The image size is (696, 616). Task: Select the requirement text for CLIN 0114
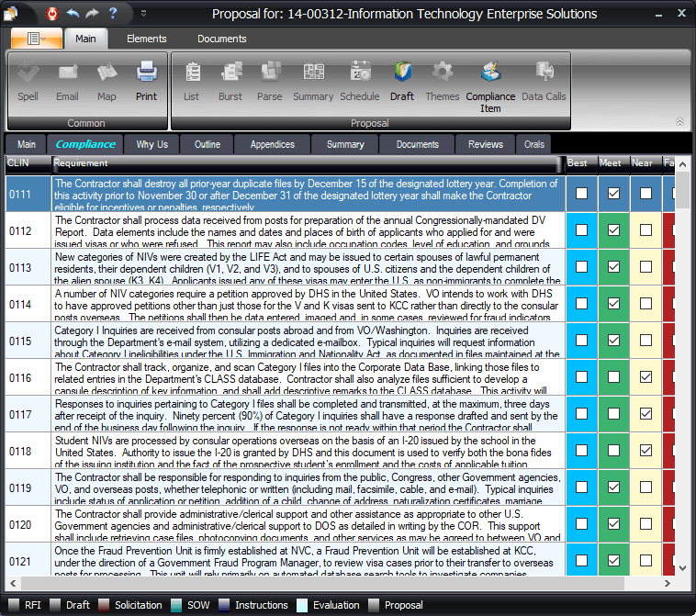(x=308, y=305)
